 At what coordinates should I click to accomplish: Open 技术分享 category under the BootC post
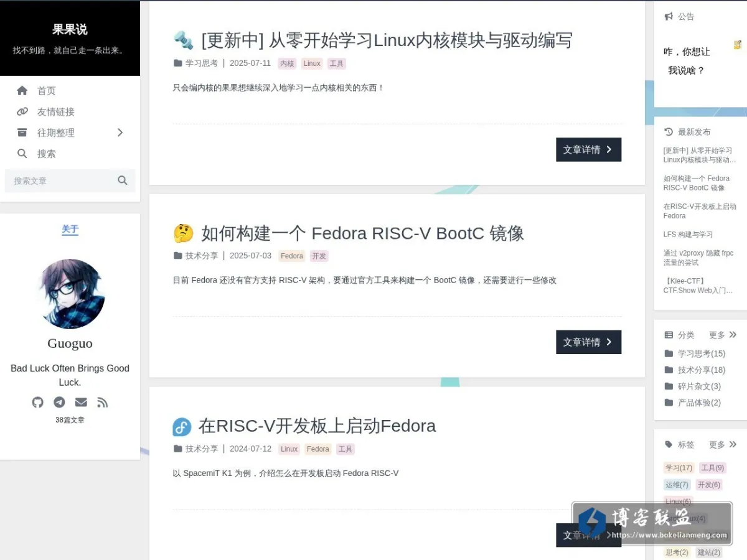(201, 256)
